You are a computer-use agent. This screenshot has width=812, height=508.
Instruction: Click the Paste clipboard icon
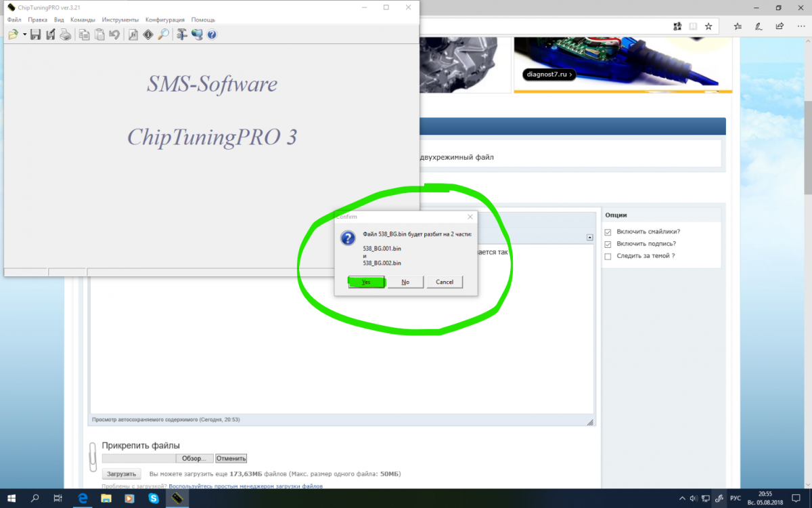[x=99, y=35]
